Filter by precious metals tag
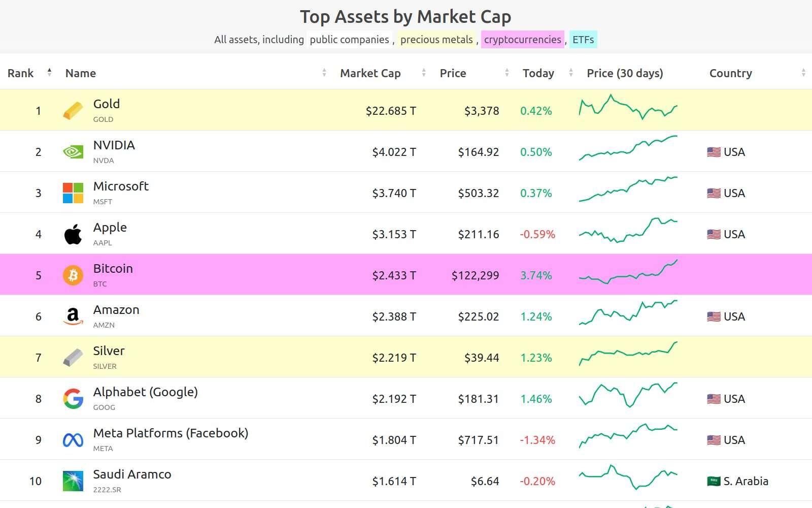This screenshot has width=812, height=508. click(436, 40)
